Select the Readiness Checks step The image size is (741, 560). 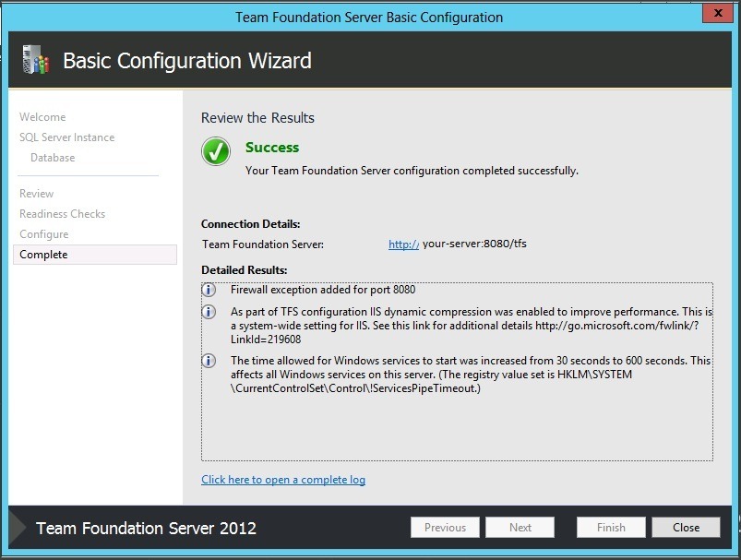pos(63,214)
